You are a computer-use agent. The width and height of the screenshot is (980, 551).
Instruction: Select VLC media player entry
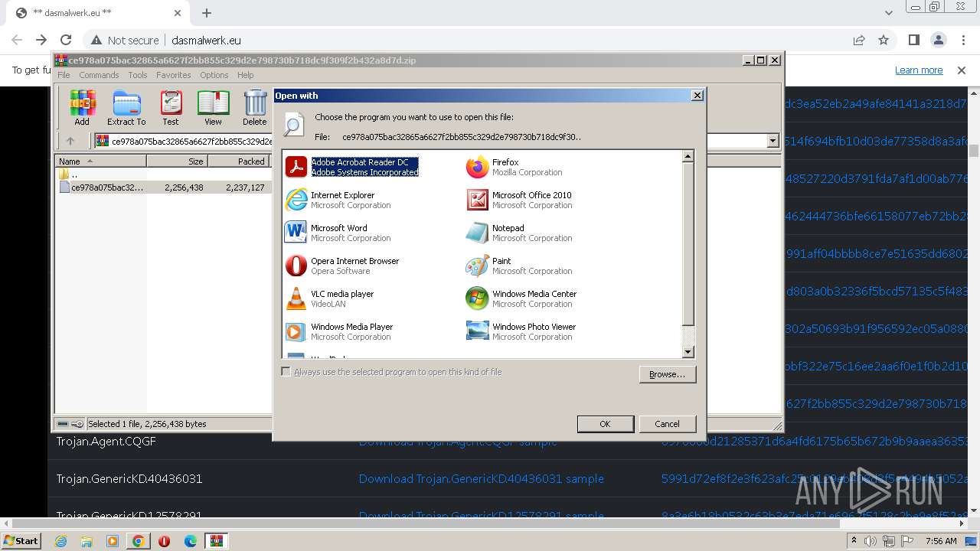(329, 298)
